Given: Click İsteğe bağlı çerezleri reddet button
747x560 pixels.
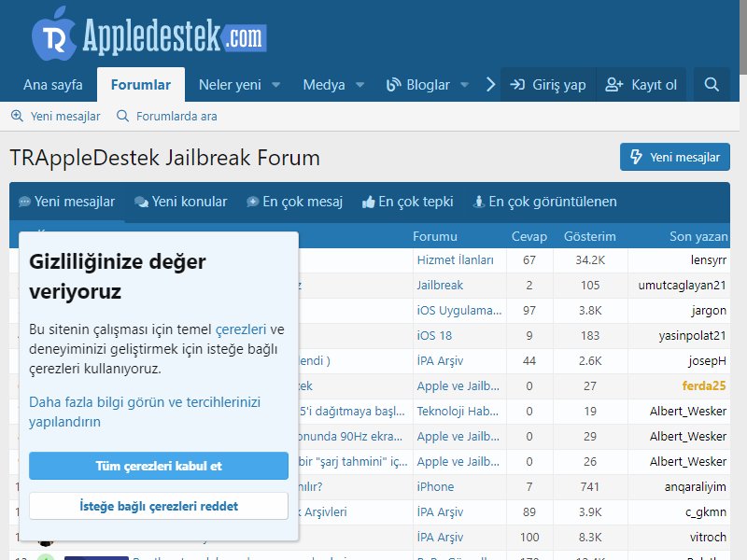Looking at the screenshot, I should click(159, 506).
